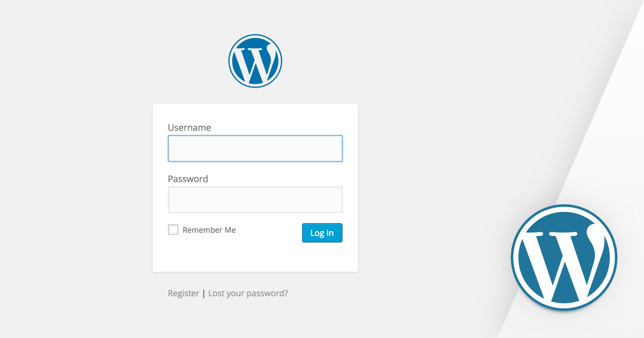
Task: Focus the Password input field
Action: pyautogui.click(x=255, y=200)
